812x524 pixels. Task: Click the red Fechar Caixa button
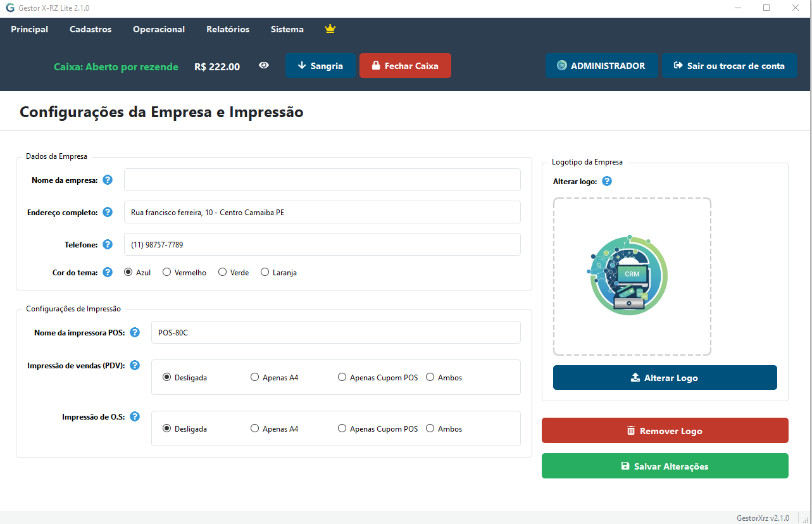click(405, 66)
